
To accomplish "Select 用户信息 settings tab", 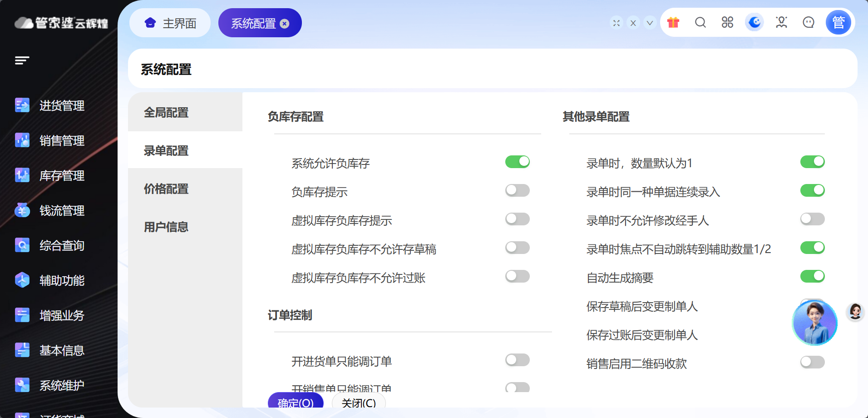I will (x=185, y=227).
